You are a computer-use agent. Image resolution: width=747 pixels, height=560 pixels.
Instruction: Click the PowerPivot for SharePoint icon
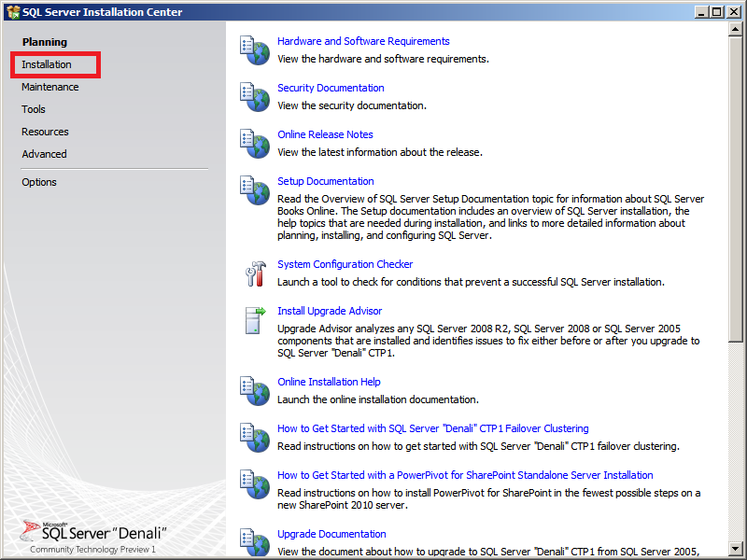(x=254, y=483)
